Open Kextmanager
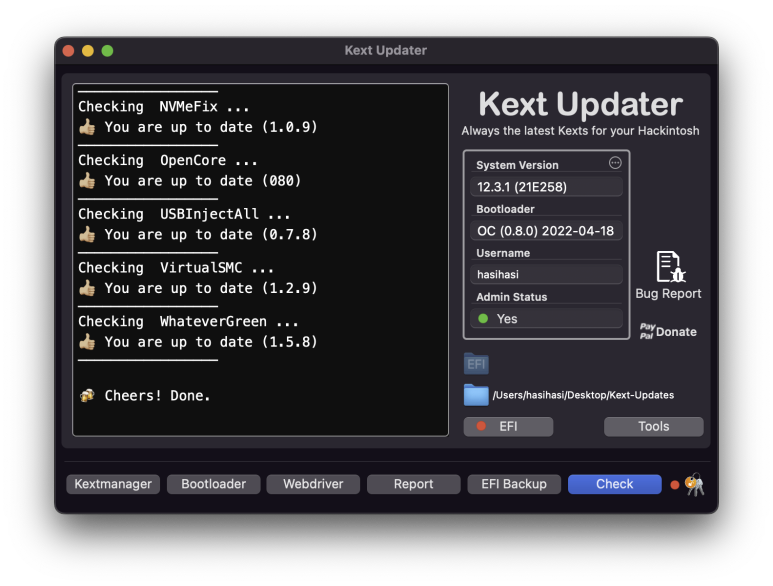This screenshot has height=586, width=773. 113,484
